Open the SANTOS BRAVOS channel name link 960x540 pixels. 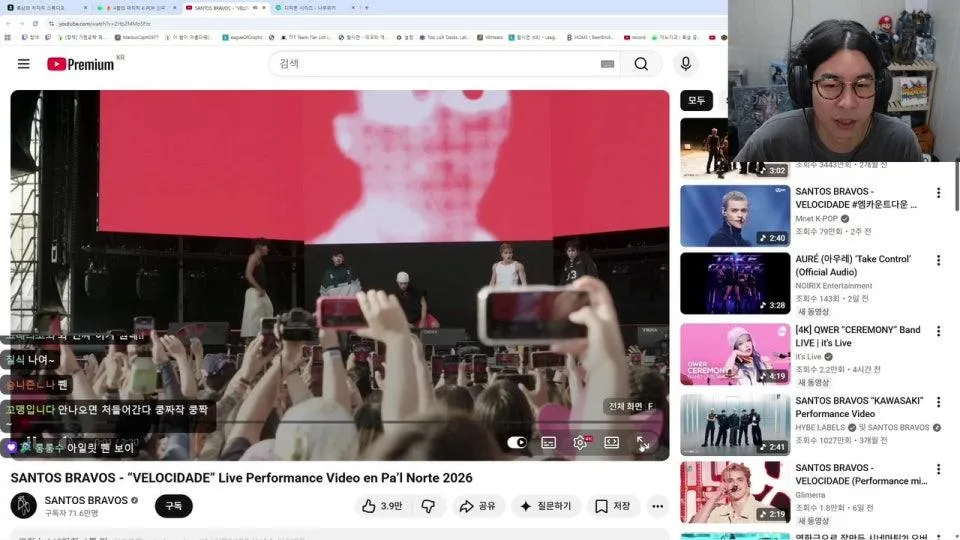pos(86,500)
